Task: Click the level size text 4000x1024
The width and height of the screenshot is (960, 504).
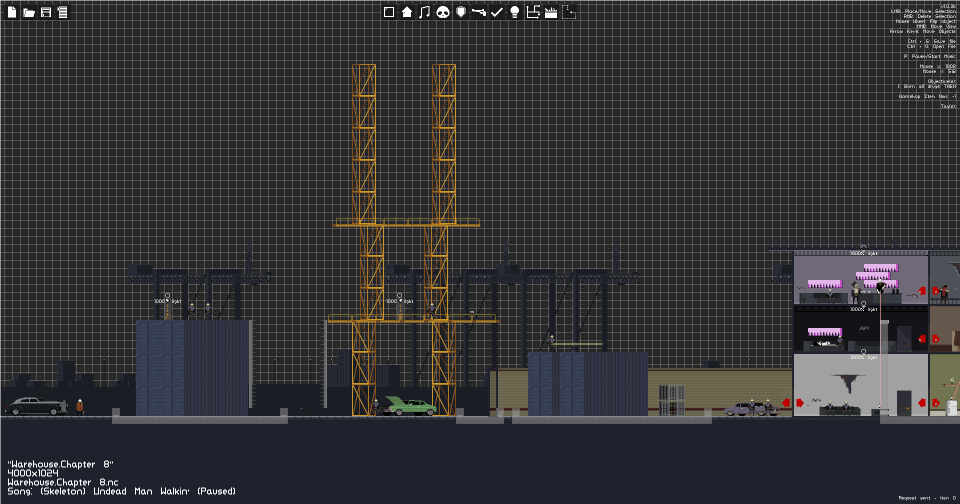Action: 33,473
